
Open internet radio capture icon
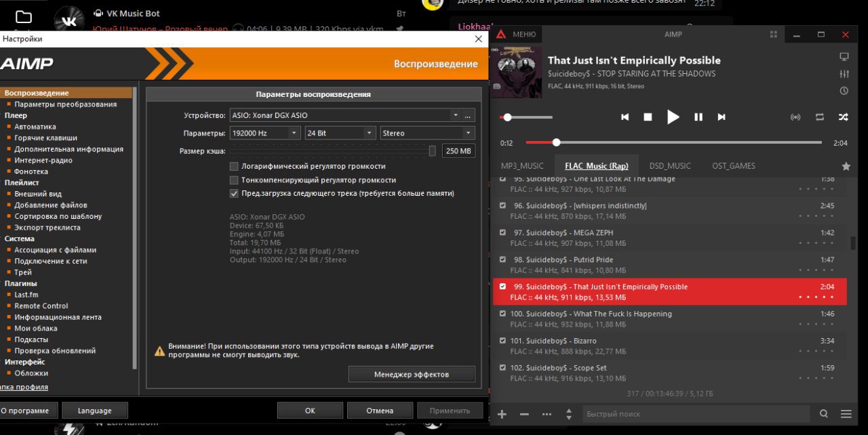click(x=796, y=117)
